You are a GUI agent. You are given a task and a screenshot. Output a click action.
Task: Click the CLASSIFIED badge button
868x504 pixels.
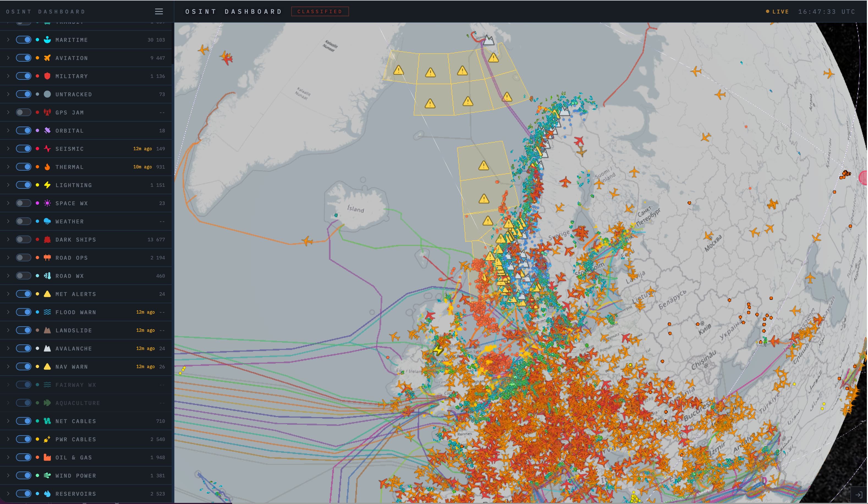tap(320, 11)
